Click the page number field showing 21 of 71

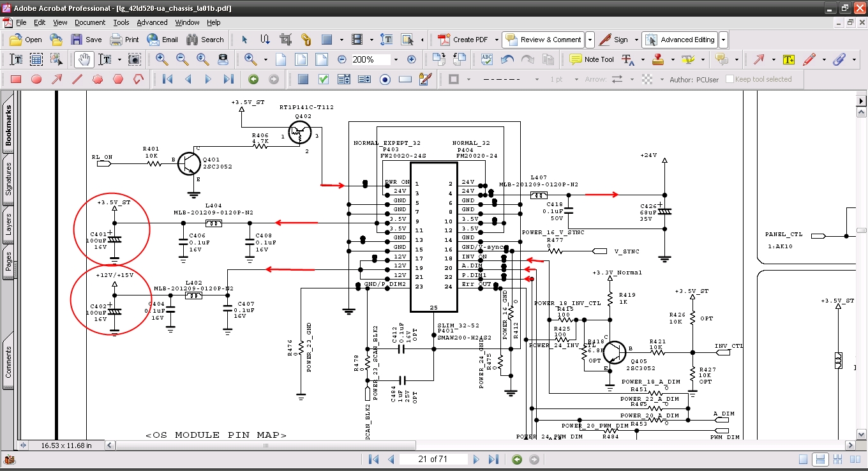pos(431,460)
